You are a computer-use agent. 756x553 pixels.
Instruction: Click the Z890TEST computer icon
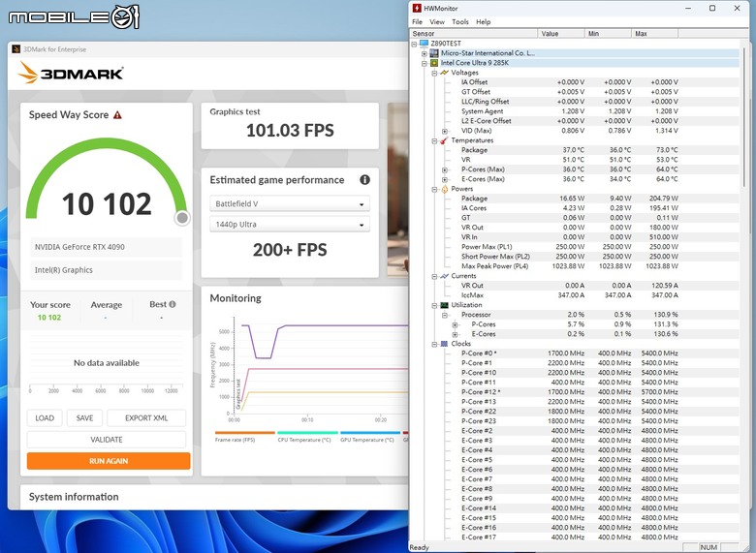[x=425, y=44]
